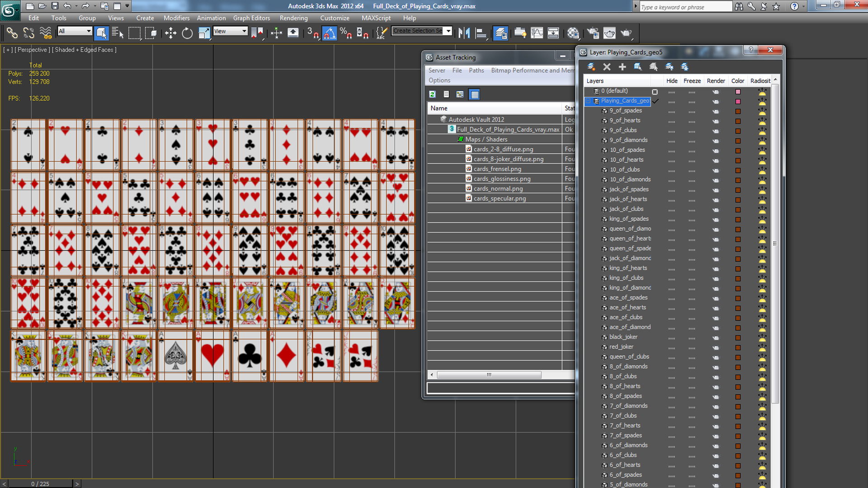Toggle Hide for 9_of_spades object
This screenshot has width=868, height=488.
tap(671, 111)
